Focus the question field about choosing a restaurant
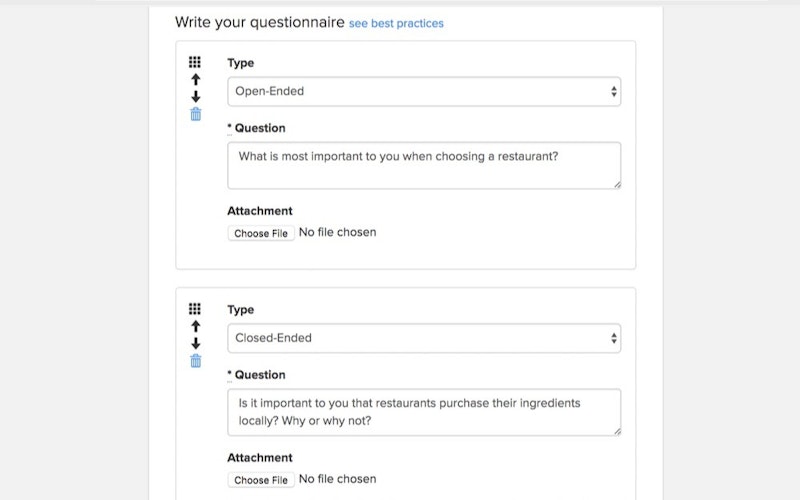This screenshot has height=500, width=800. click(423, 165)
